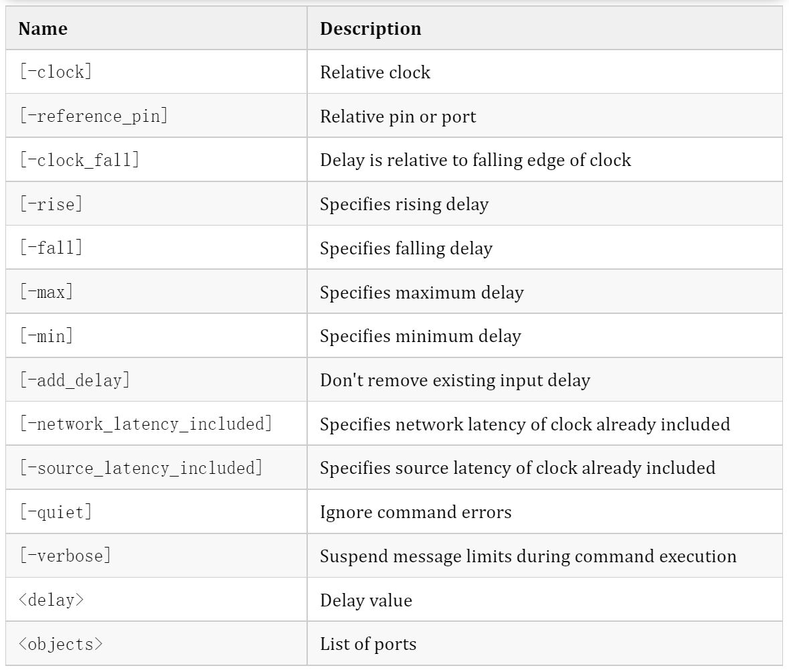Image resolution: width=789 pixels, height=672 pixels.
Task: Click the 'Ignore command errors' description text
Action: pos(416,512)
